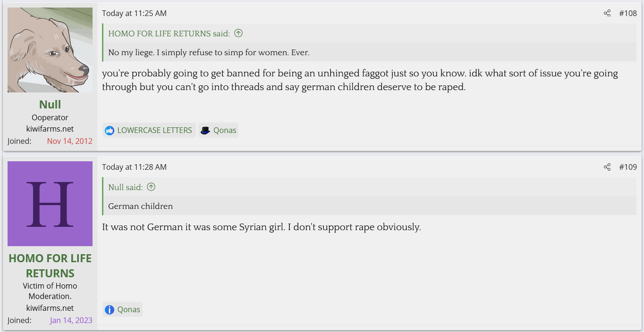Click the 'Today at 11:25 AM' timestamp
This screenshot has width=644, height=332.
(134, 13)
